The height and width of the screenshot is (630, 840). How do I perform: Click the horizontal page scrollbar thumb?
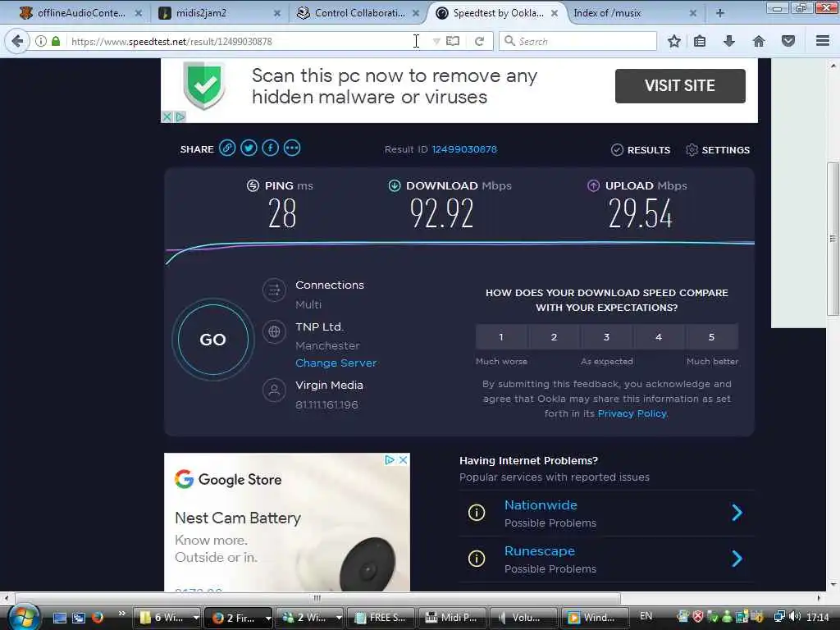[x=317, y=597]
